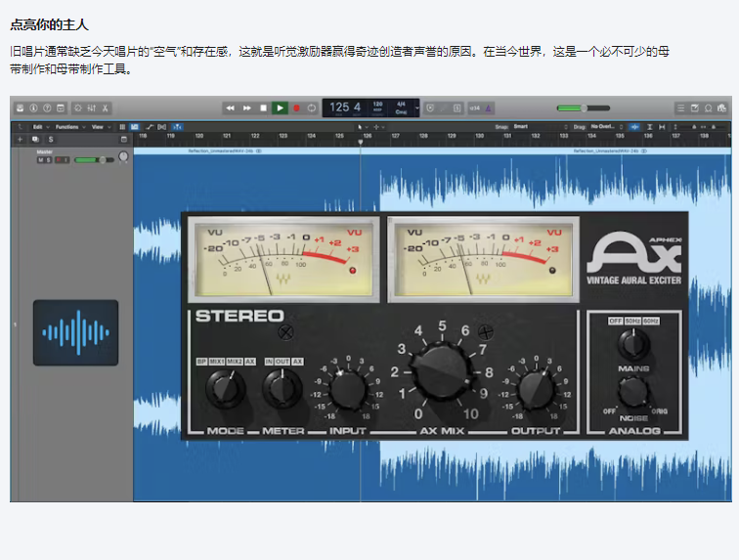Screen dimensions: 739x560
Task: Toggle the Waveform Zoom button
Action: (635, 127)
